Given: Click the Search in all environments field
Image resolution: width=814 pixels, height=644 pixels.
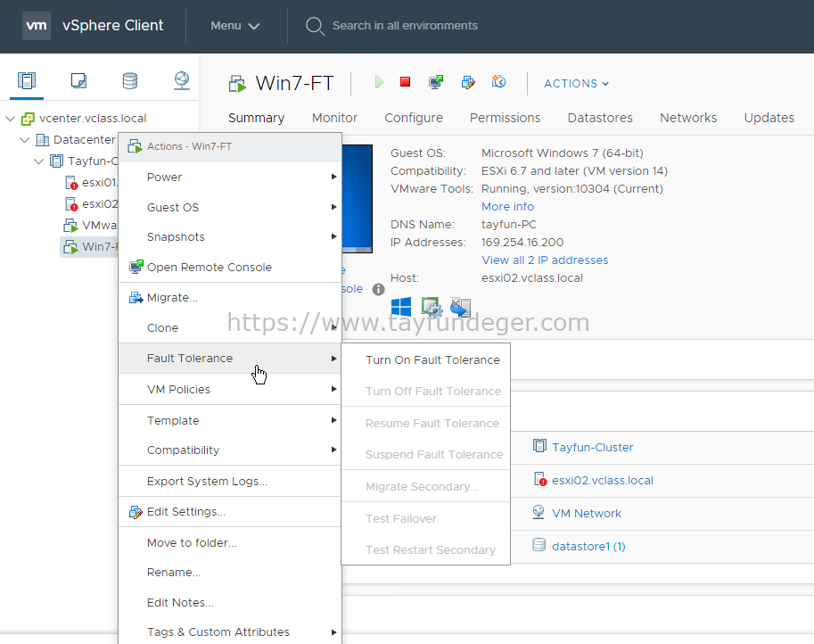Looking at the screenshot, I should (405, 26).
